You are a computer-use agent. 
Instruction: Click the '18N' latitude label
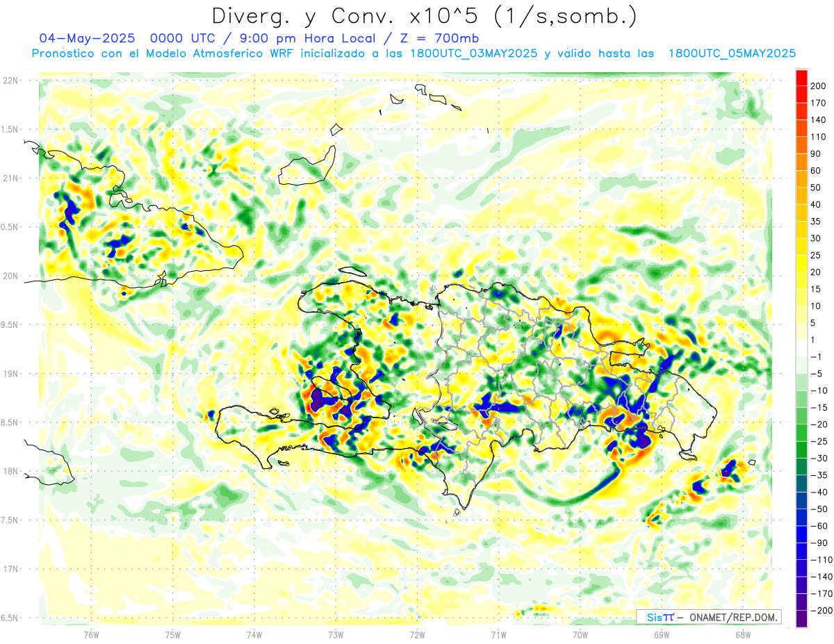pos(10,471)
